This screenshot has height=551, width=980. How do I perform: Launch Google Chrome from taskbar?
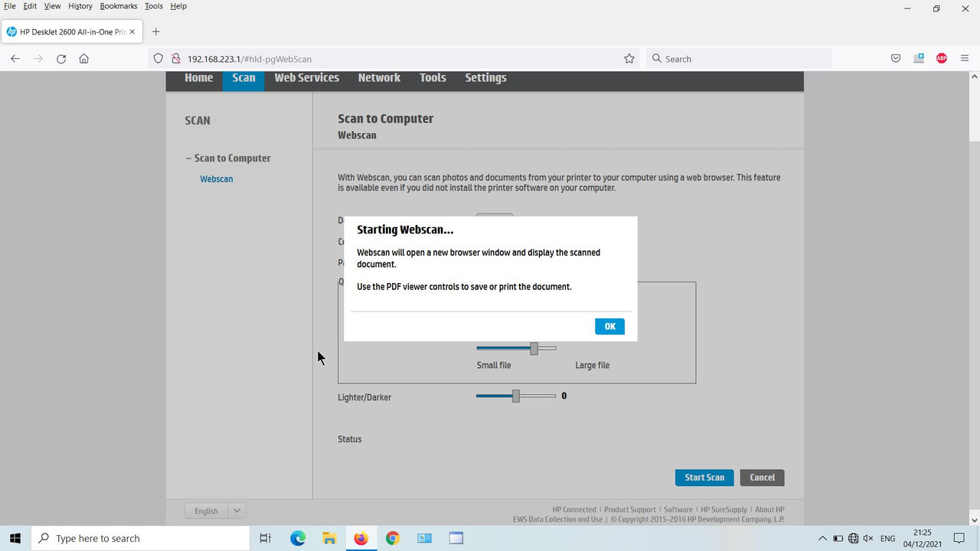click(392, 538)
